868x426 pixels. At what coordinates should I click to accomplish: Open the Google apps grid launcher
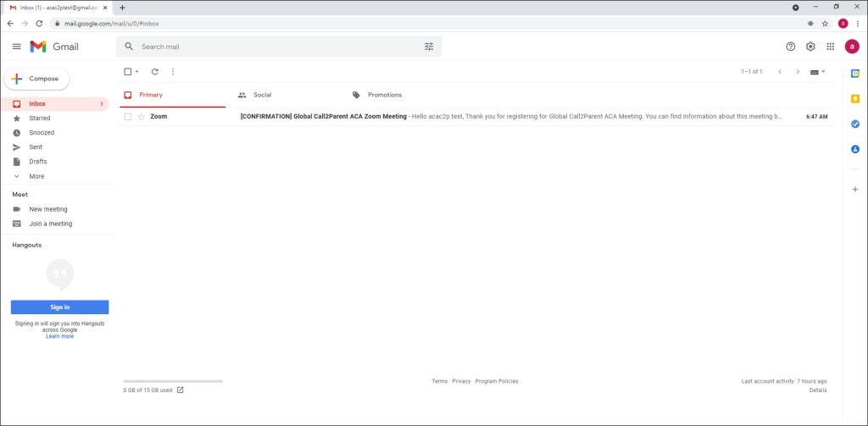pos(830,47)
